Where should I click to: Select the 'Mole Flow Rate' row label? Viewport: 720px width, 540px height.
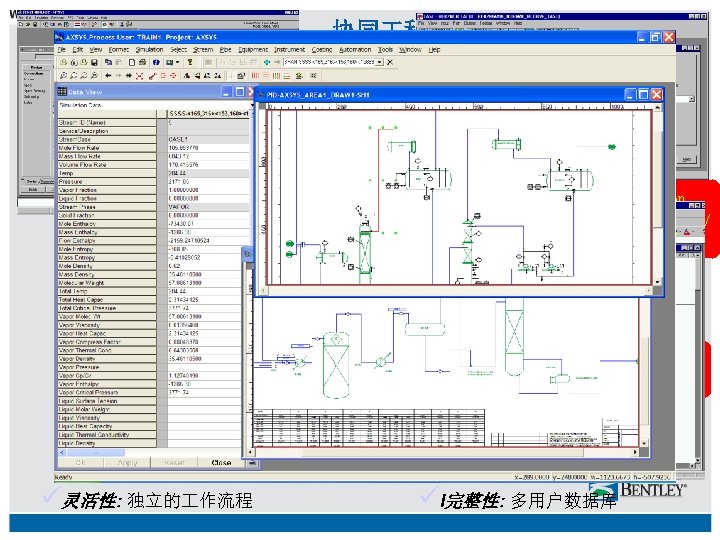[107, 148]
